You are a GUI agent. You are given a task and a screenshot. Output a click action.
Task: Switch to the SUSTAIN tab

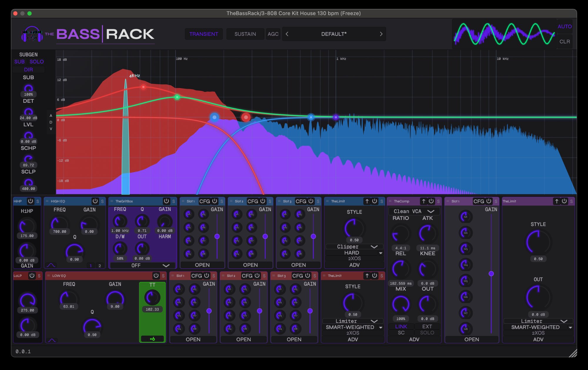coord(245,34)
